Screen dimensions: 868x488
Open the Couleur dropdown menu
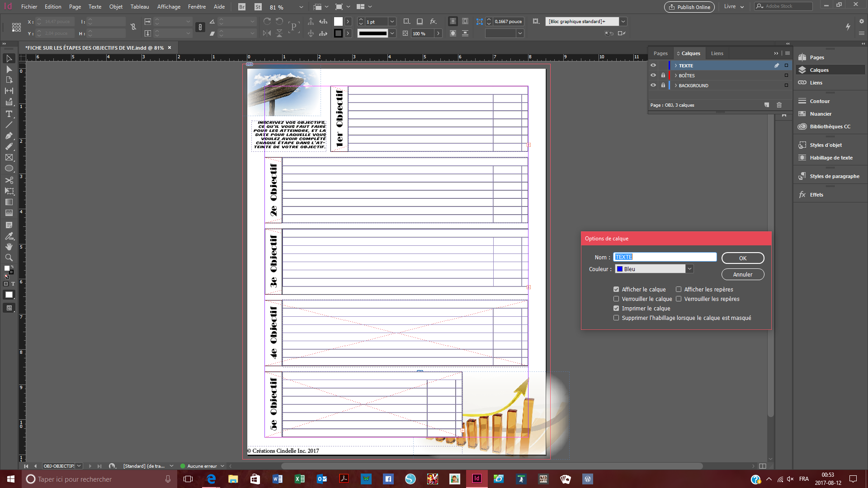[x=689, y=269]
